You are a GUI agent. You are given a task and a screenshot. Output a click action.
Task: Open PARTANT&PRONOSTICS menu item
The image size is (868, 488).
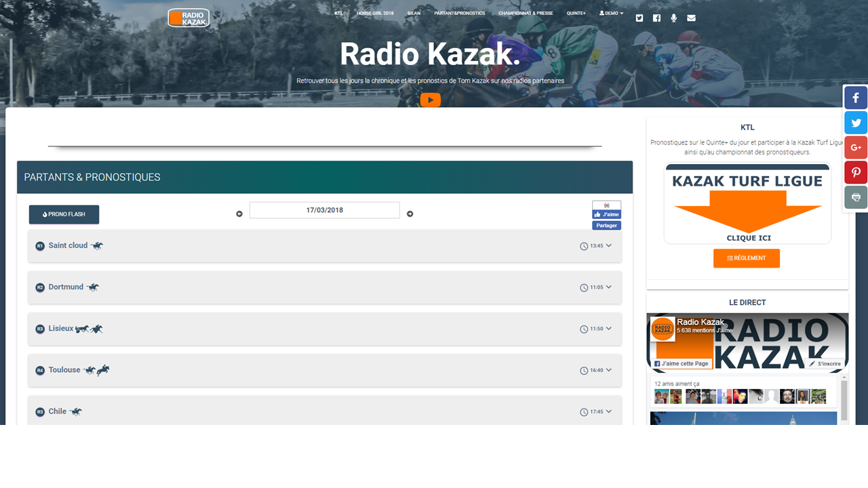(x=460, y=13)
